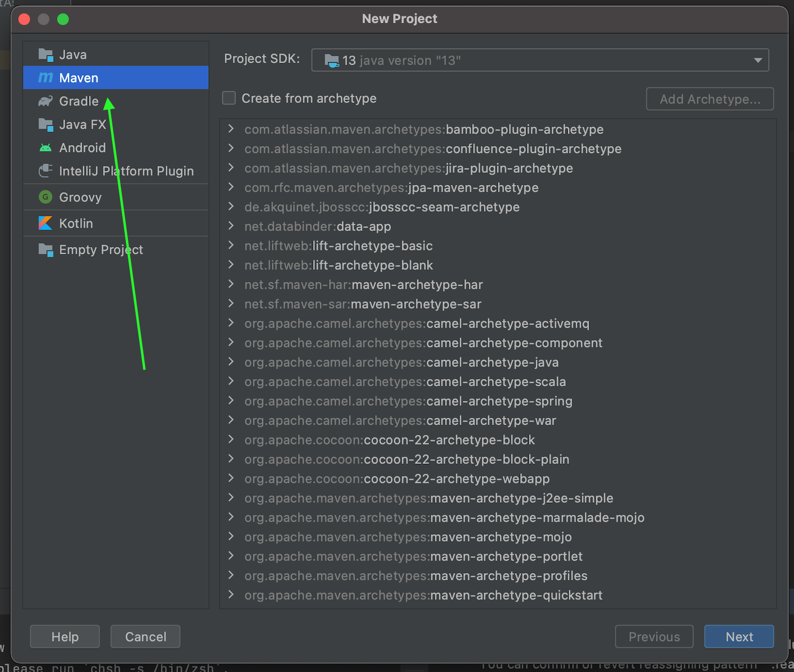
Task: Select camel-archetype-war archetype row
Action: click(498, 420)
